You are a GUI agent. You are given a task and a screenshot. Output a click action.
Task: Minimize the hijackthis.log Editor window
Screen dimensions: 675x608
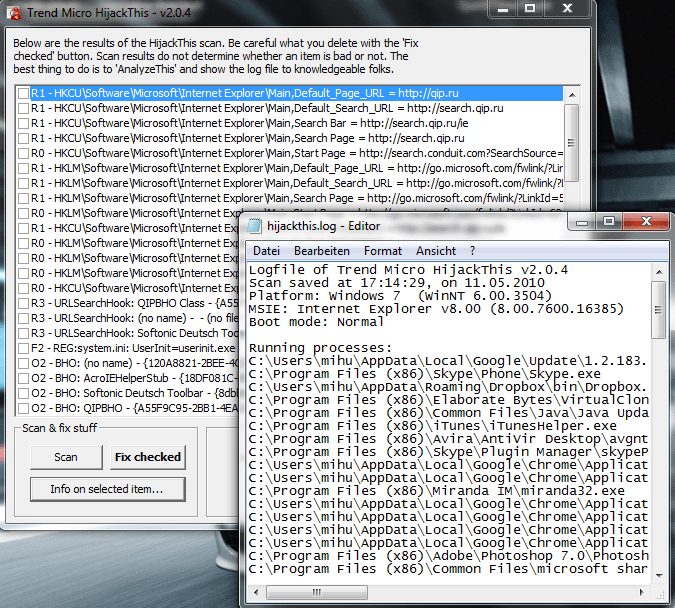click(x=582, y=222)
